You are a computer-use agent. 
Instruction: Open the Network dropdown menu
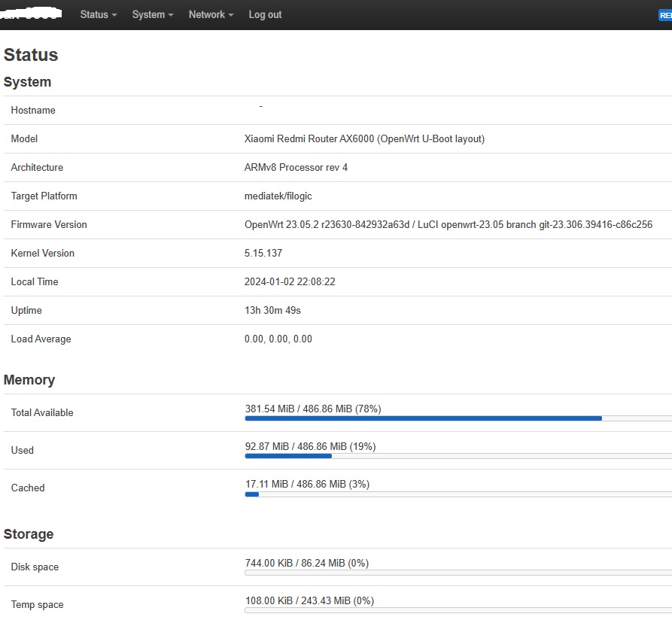point(211,14)
